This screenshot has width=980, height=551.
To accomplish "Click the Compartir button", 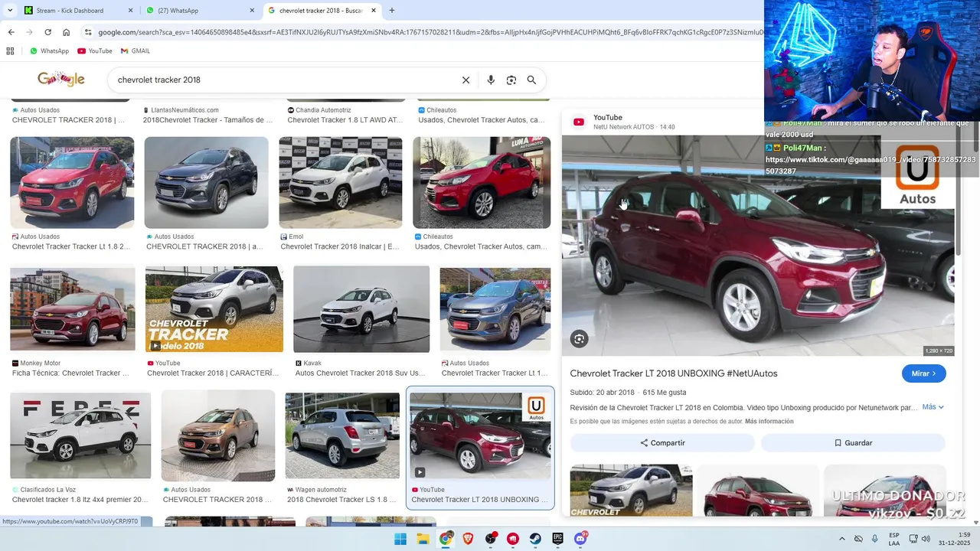I will (662, 443).
